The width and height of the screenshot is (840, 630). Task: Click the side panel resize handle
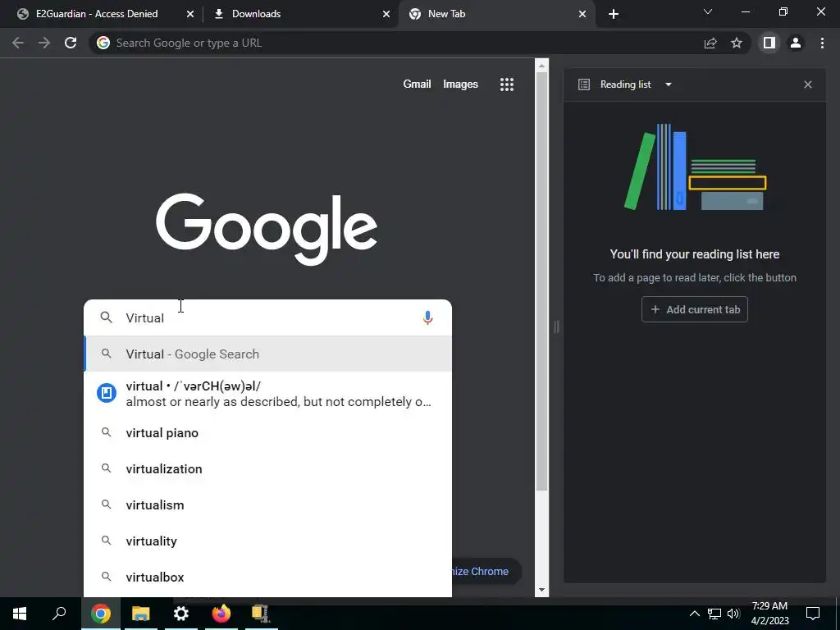click(556, 326)
